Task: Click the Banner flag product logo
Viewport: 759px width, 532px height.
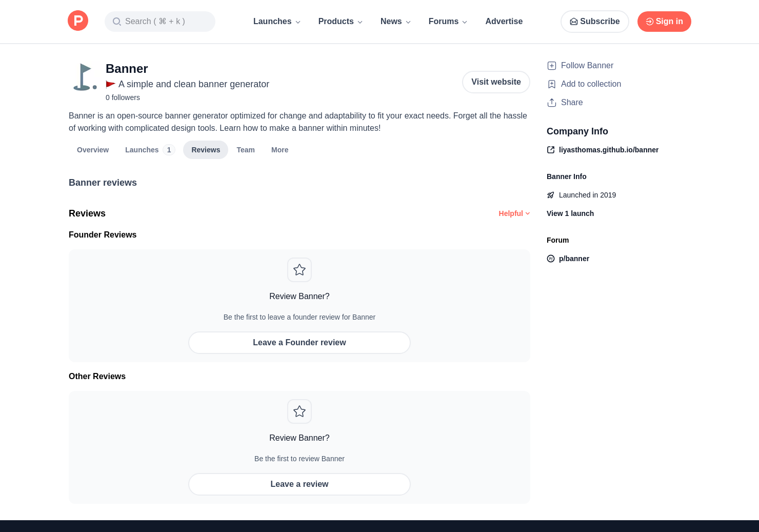Action: click(84, 77)
